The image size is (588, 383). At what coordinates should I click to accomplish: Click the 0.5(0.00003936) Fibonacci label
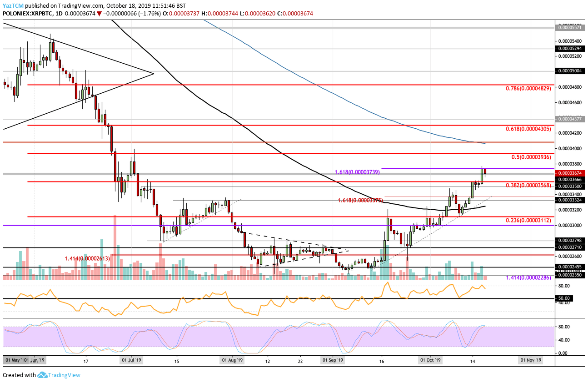click(x=531, y=157)
